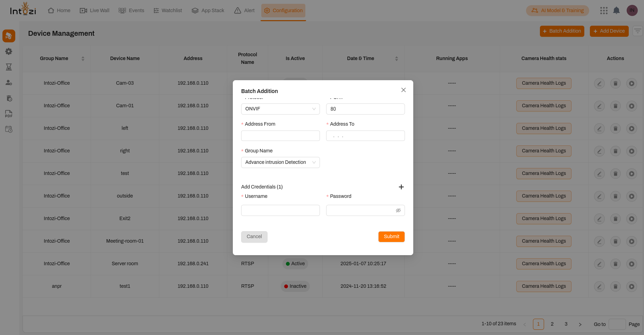
Task: Open the apps grid icon
Action: tap(604, 10)
